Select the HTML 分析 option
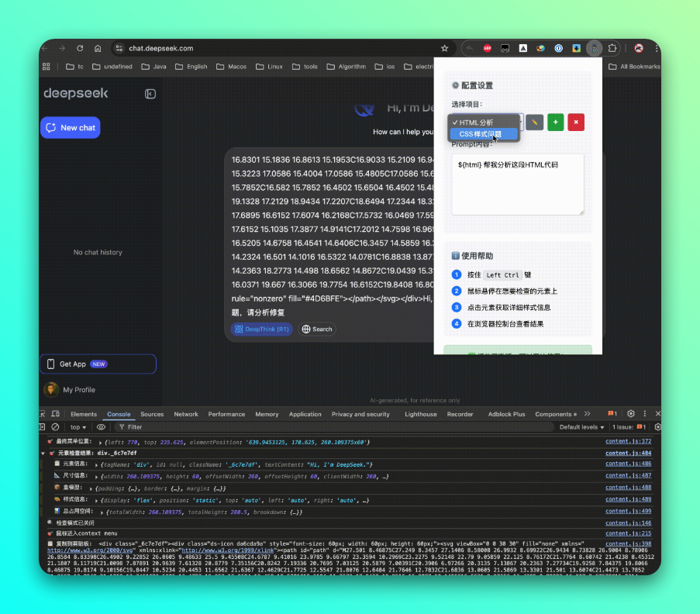Screen dimensions: 700x614 point(484,122)
